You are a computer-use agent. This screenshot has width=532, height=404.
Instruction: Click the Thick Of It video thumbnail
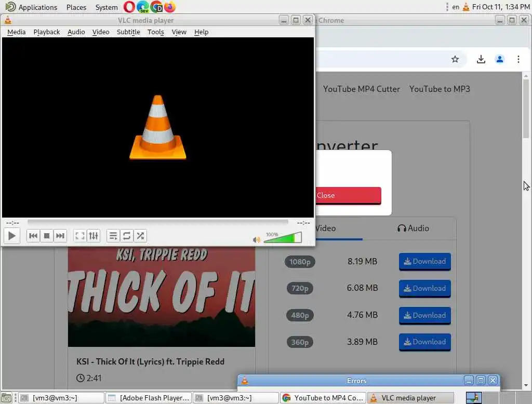click(162, 297)
